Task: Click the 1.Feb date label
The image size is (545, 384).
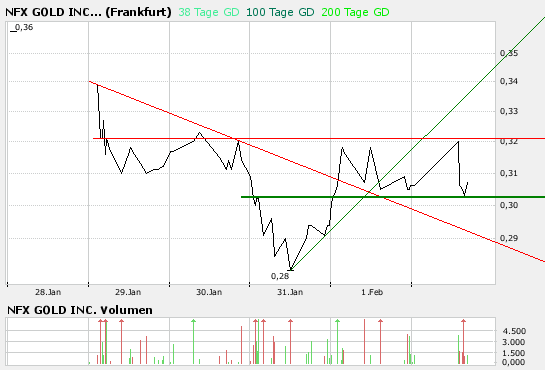Action: (372, 292)
